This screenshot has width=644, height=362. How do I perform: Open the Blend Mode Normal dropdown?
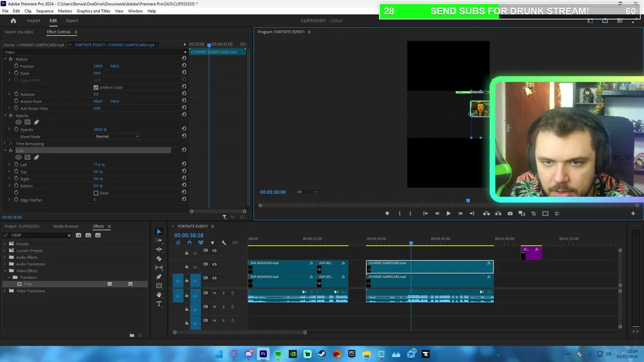click(117, 136)
